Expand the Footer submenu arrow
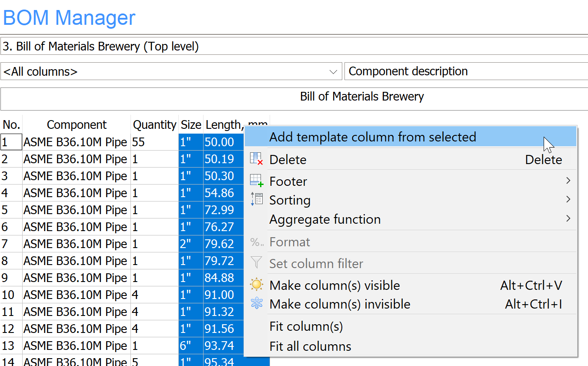This screenshot has width=588, height=366. (x=568, y=181)
